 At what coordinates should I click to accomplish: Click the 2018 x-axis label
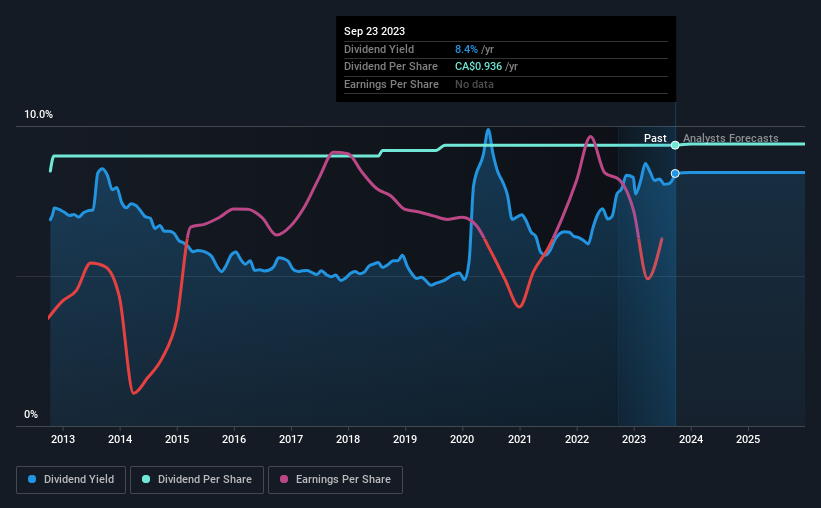(348, 439)
